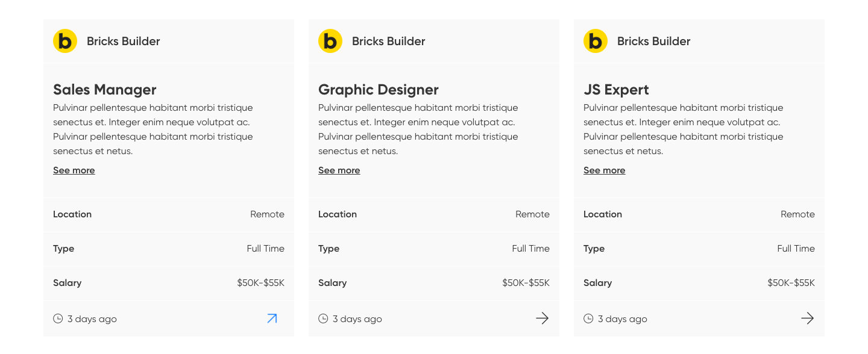Expand See more under Sales Manager

coord(74,170)
